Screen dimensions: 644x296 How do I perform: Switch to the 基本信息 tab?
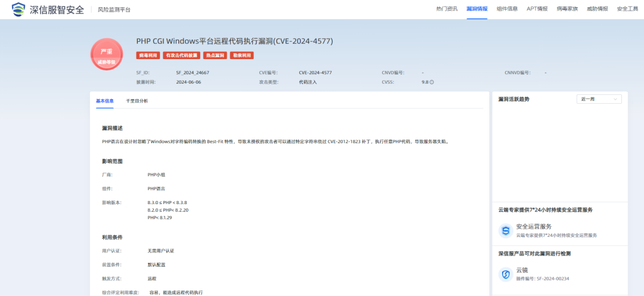(x=105, y=101)
